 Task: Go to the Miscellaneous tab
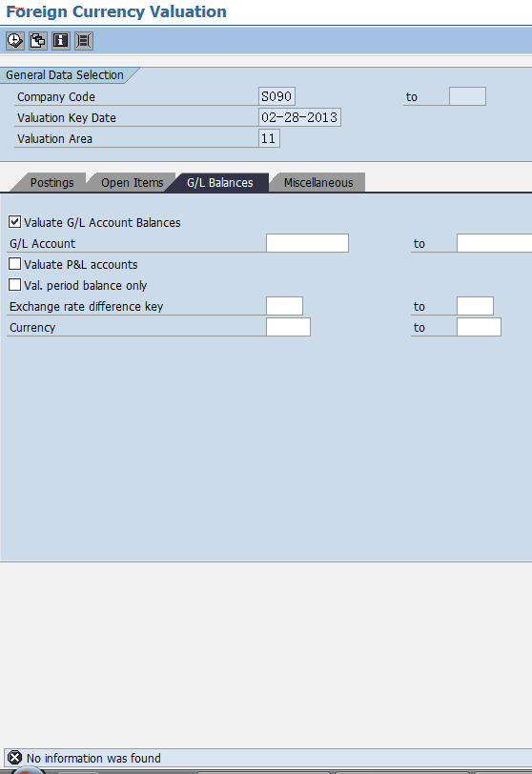318,183
